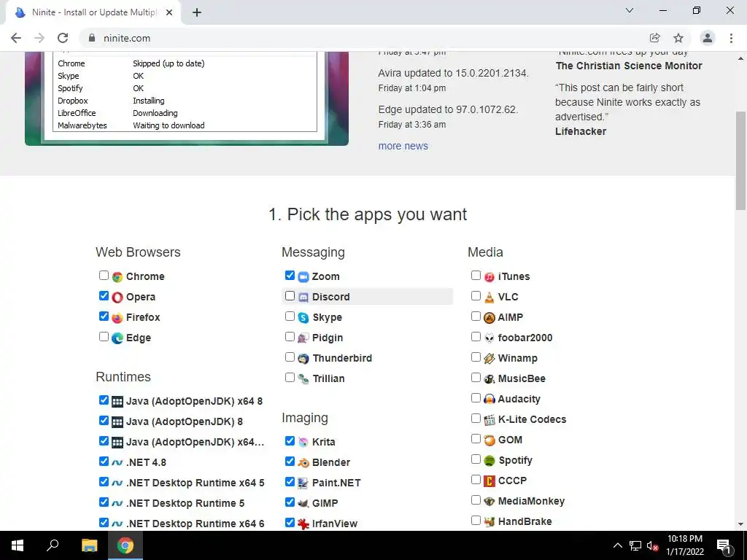Click the GIMP mascot icon
Viewport: 747px width, 560px height.
303,503
